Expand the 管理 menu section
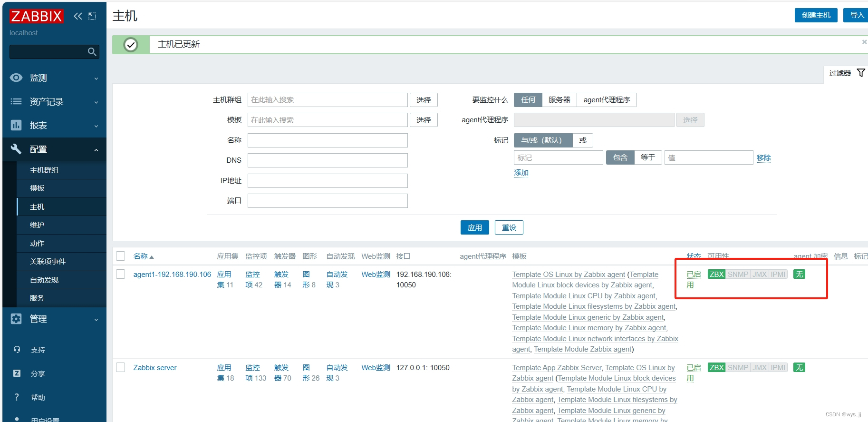The image size is (868, 422). [x=54, y=319]
